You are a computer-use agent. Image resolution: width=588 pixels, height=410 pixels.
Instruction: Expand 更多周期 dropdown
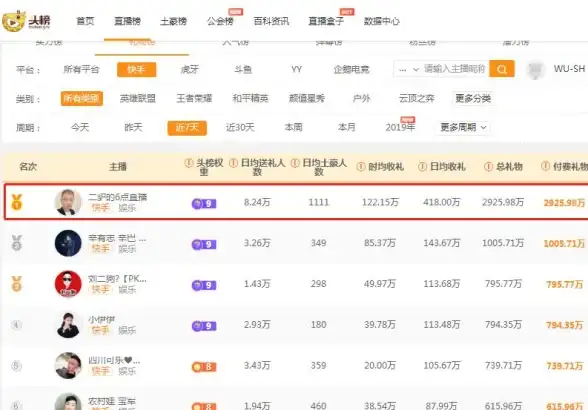463,128
